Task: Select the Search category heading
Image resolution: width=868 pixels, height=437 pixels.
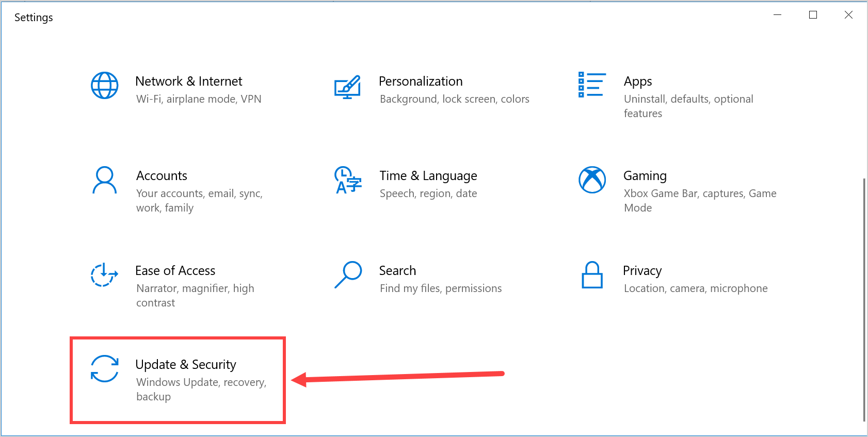Action: 397,271
